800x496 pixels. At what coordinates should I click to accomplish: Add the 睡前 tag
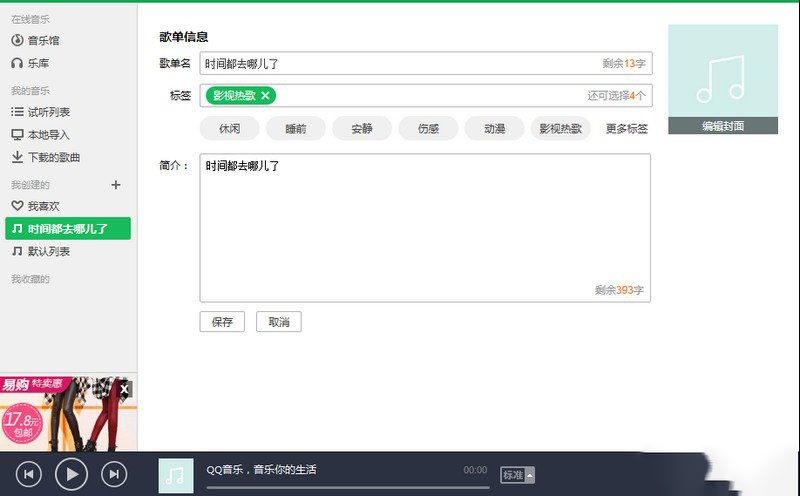296,129
